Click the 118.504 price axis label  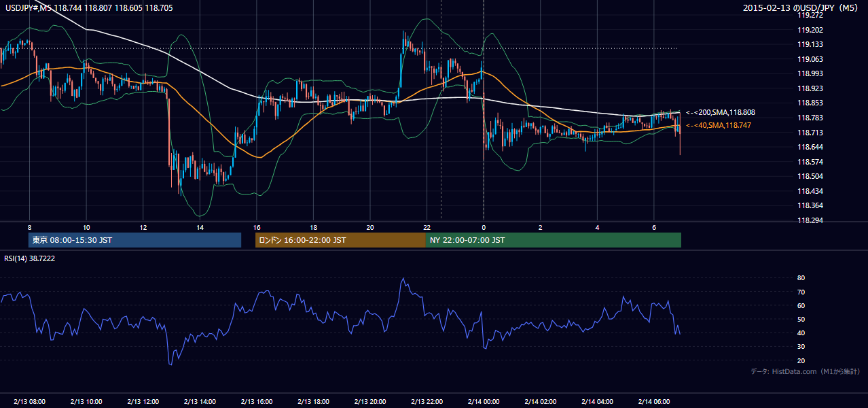(810, 176)
